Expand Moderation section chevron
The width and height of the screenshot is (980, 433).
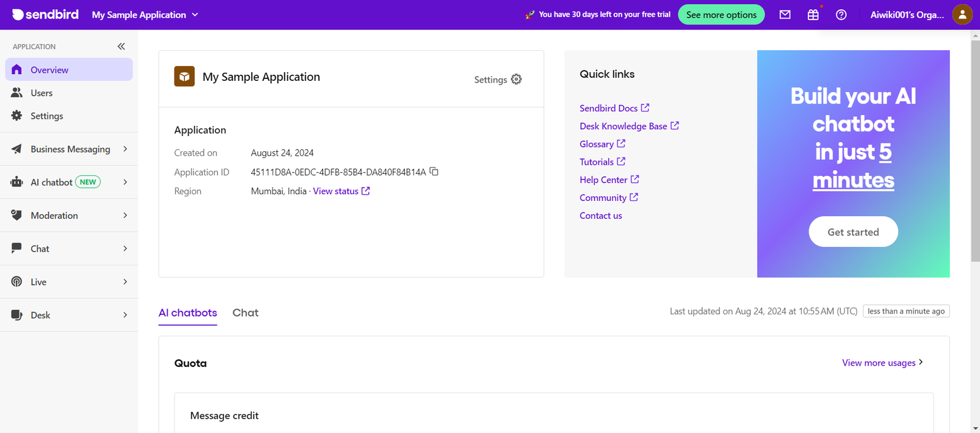click(x=125, y=215)
